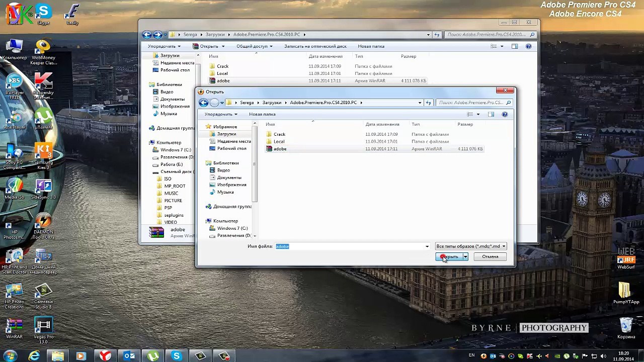Select "Рабочий стол" in the dialog's navigation pane

click(x=231, y=148)
